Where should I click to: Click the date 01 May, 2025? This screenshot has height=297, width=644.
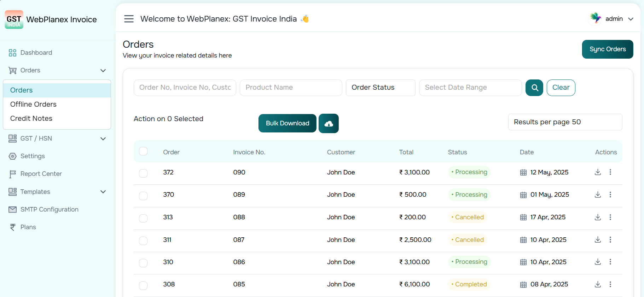click(550, 195)
